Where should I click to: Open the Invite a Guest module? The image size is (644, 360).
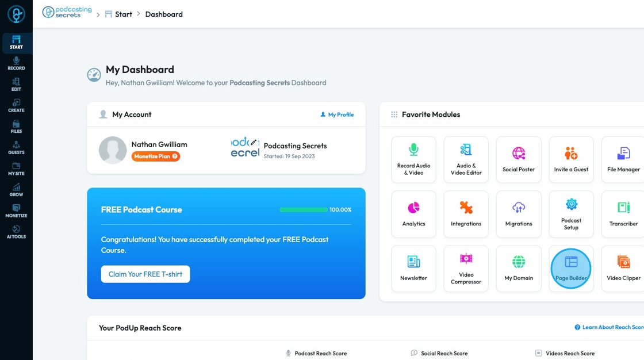[572, 159]
